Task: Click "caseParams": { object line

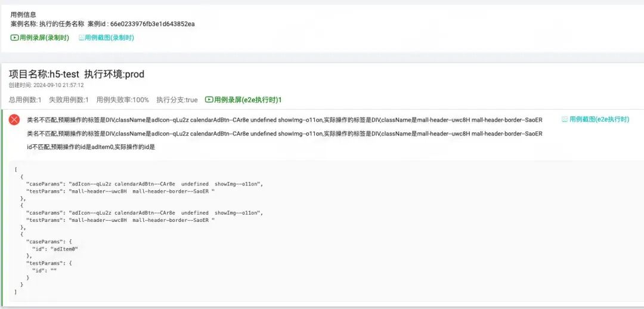Action: click(x=48, y=242)
